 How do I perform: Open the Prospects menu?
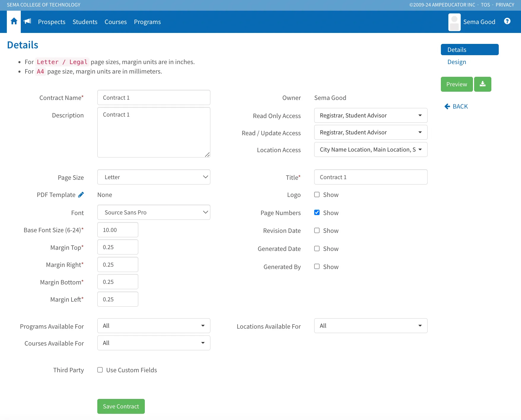pos(52,22)
